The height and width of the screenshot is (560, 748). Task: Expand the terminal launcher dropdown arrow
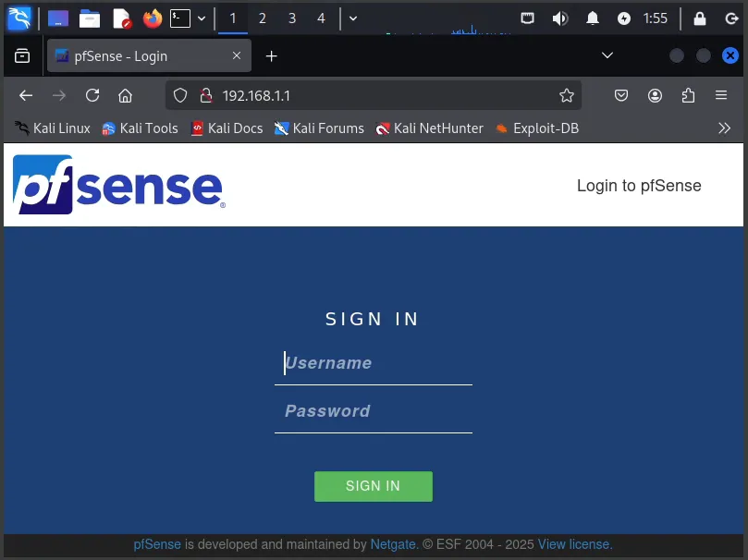[x=202, y=18]
